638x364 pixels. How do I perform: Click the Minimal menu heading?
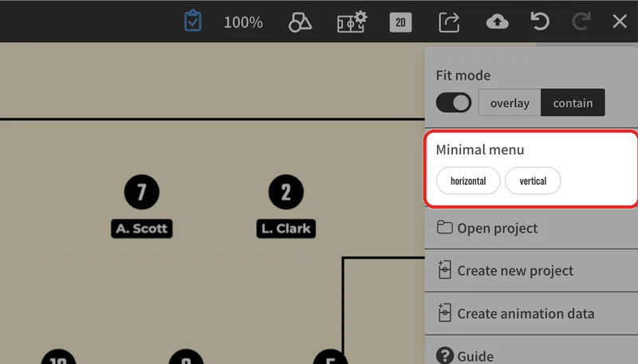(480, 150)
